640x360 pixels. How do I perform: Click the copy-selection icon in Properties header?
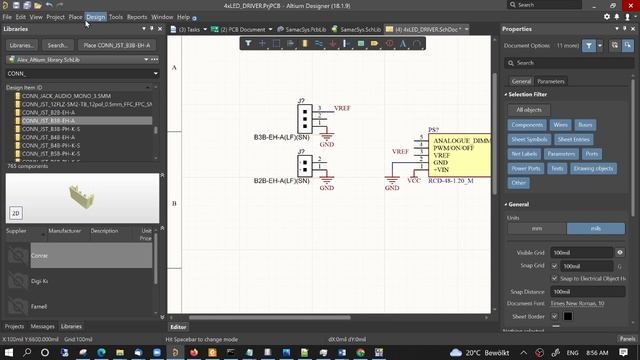[615, 45]
